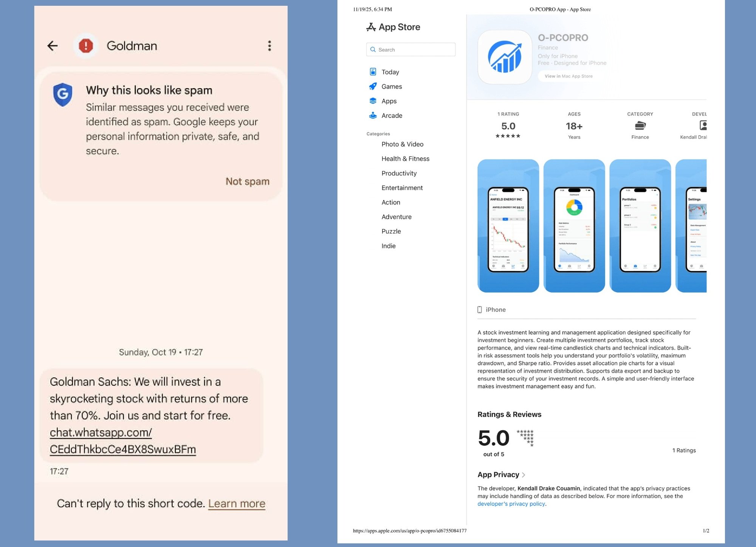Select the Entertainment category

[x=402, y=187]
